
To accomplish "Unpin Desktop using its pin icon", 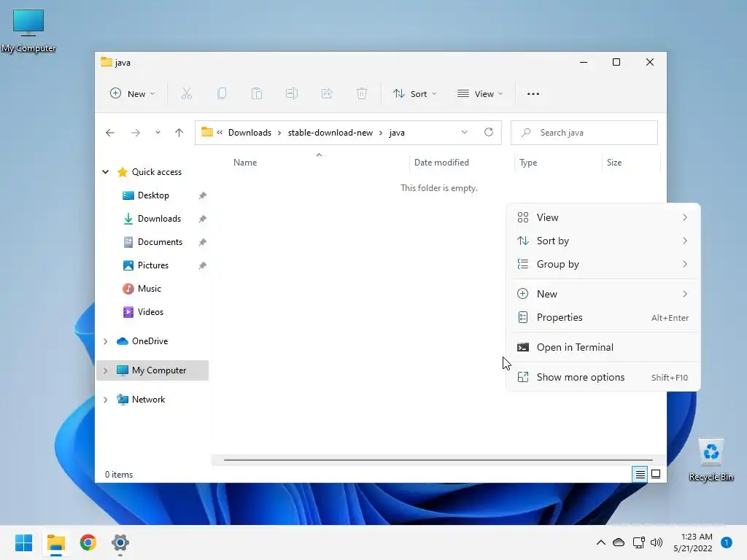I will pyautogui.click(x=203, y=195).
